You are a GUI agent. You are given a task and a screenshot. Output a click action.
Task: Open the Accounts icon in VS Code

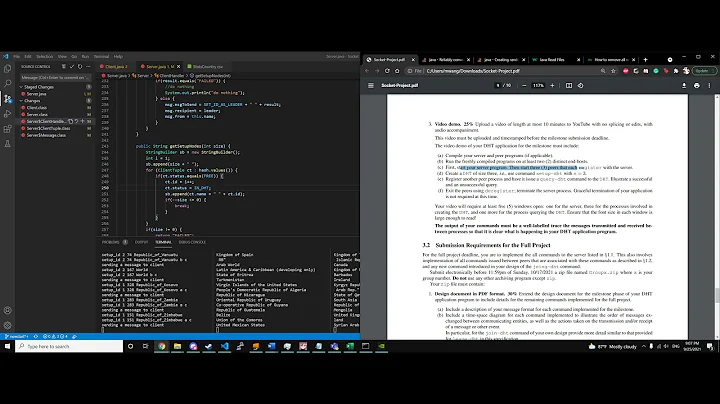tap(7, 310)
